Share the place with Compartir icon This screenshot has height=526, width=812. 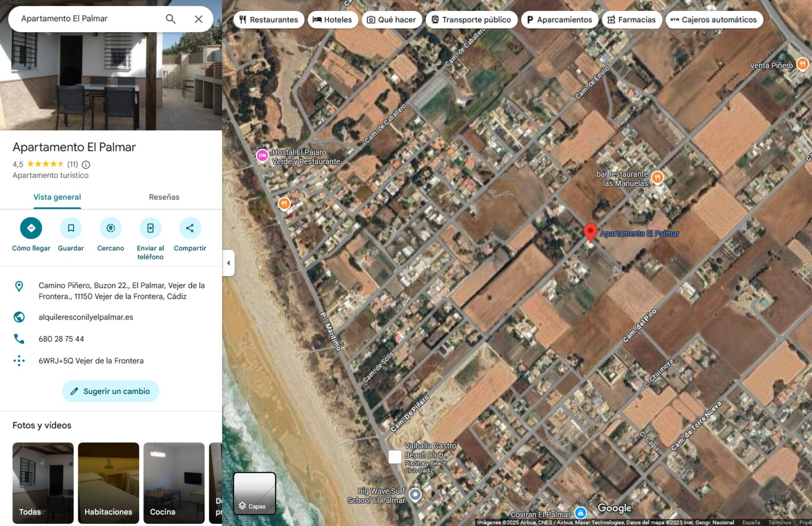coord(190,228)
